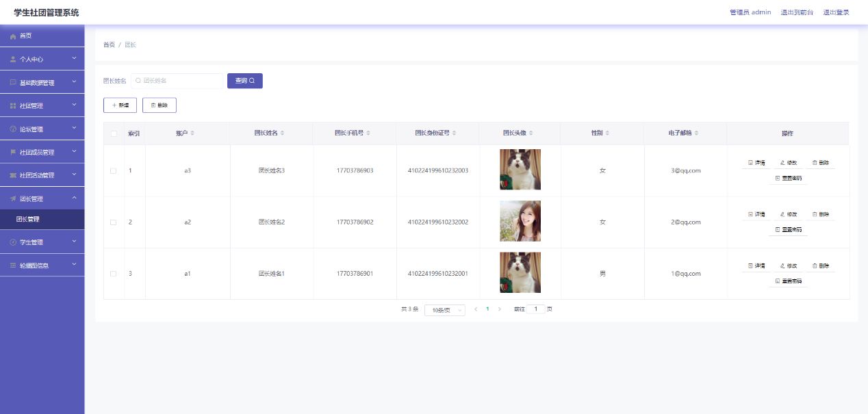Click the flag icon of 社团成员管理

coord(13,152)
